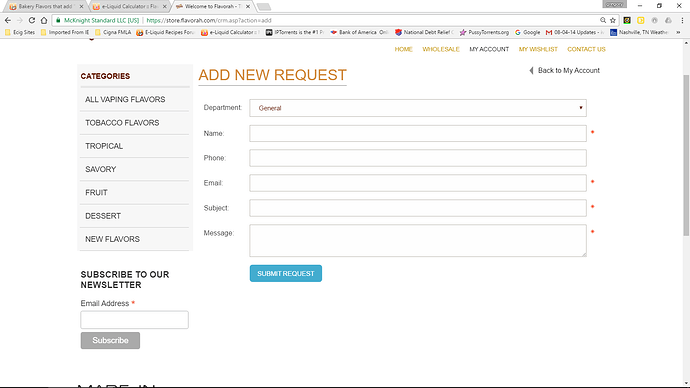Image resolution: width=690 pixels, height=388 pixels.
Task: Go to HOME in site navigation
Action: (x=404, y=49)
